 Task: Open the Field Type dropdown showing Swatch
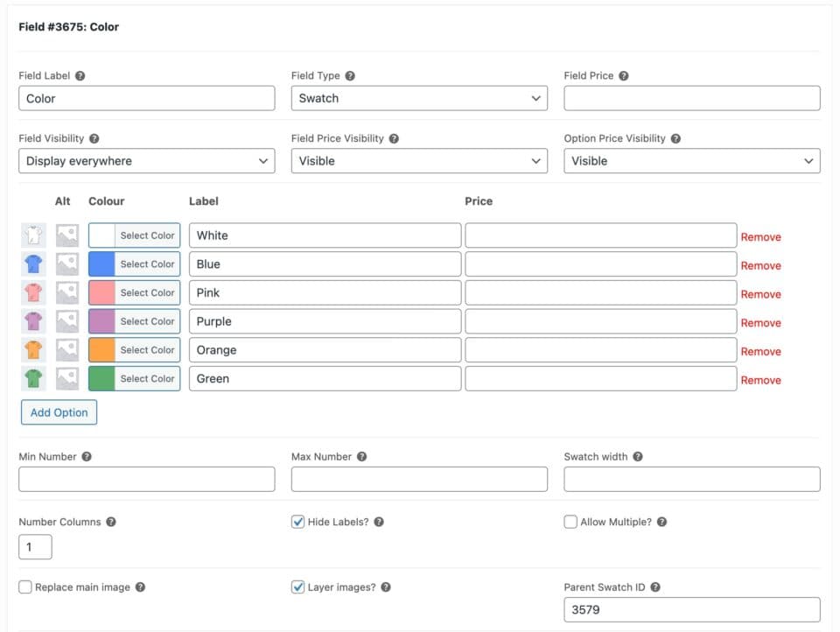[419, 97]
